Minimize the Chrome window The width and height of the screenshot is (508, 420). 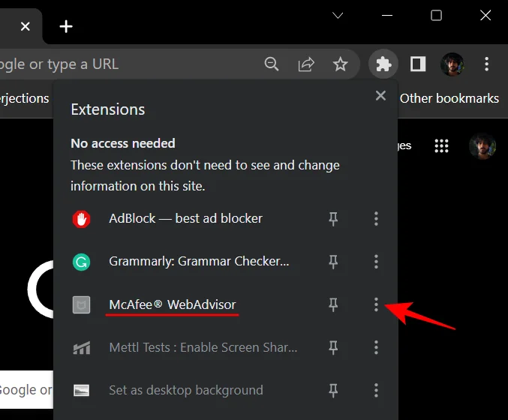pyautogui.click(x=387, y=15)
